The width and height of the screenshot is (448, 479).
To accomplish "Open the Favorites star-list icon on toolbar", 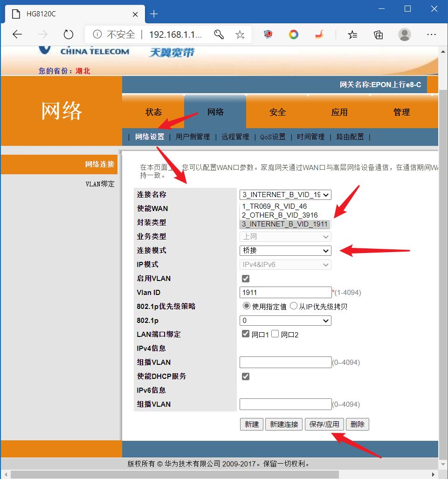I will (352, 34).
